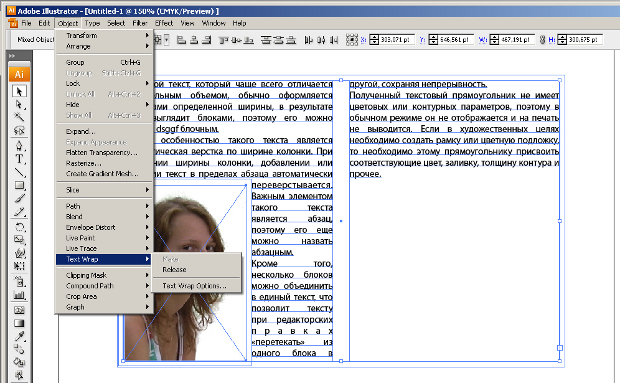
Task: Expand the Path submenu
Action: 104,206
